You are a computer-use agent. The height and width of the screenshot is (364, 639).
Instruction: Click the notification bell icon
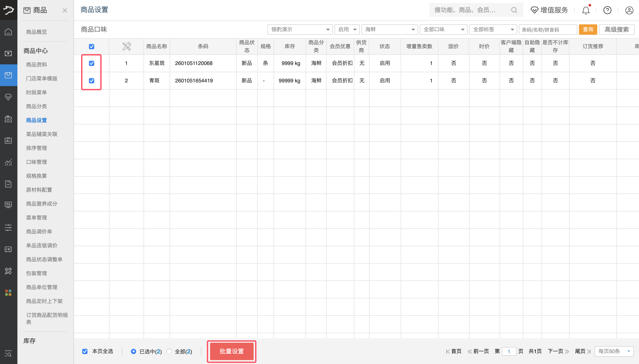586,10
